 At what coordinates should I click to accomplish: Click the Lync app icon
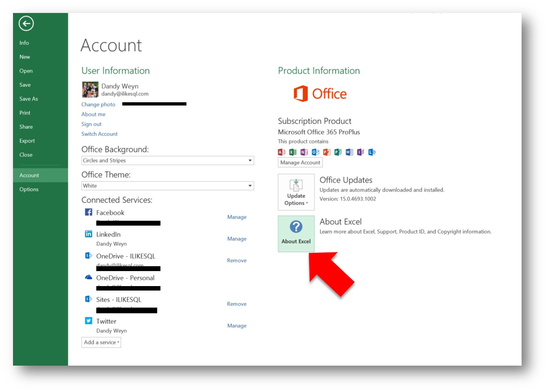pos(372,152)
